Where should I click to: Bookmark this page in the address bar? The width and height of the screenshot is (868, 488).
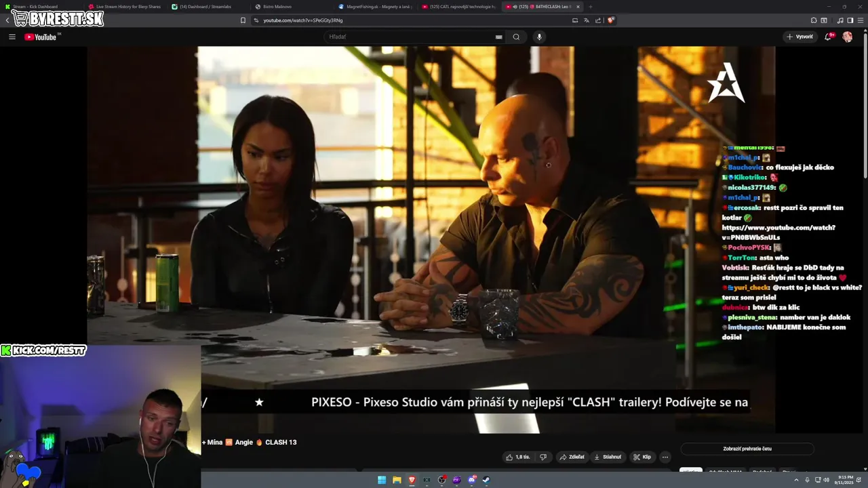pos(243,20)
